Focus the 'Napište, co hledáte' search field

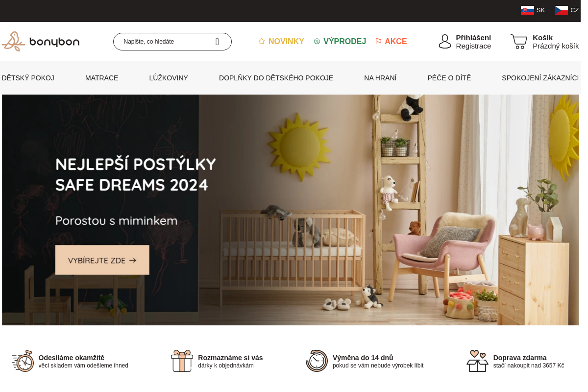point(164,42)
